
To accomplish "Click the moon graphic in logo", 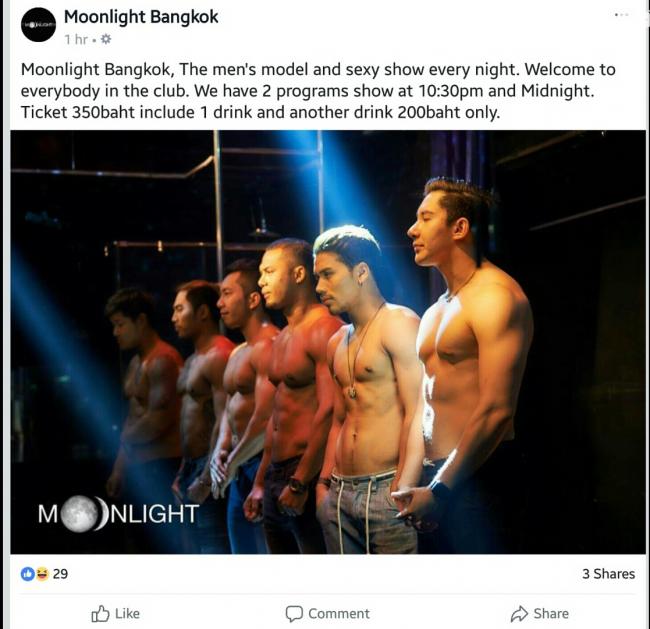I will [x=82, y=514].
